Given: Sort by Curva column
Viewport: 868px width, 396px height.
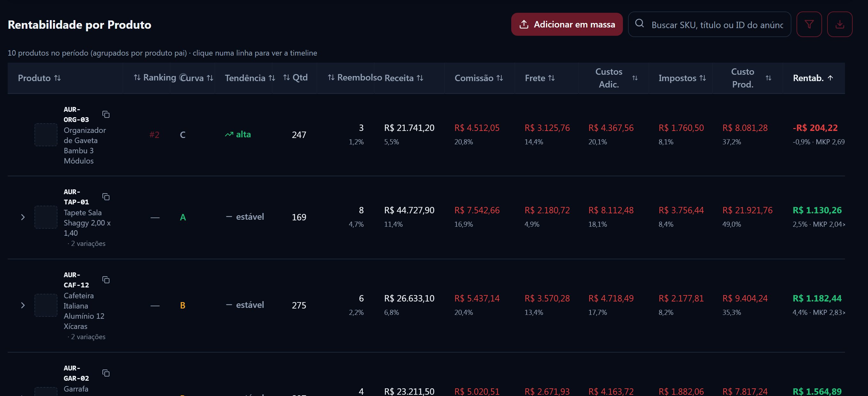Looking at the screenshot, I should point(197,78).
